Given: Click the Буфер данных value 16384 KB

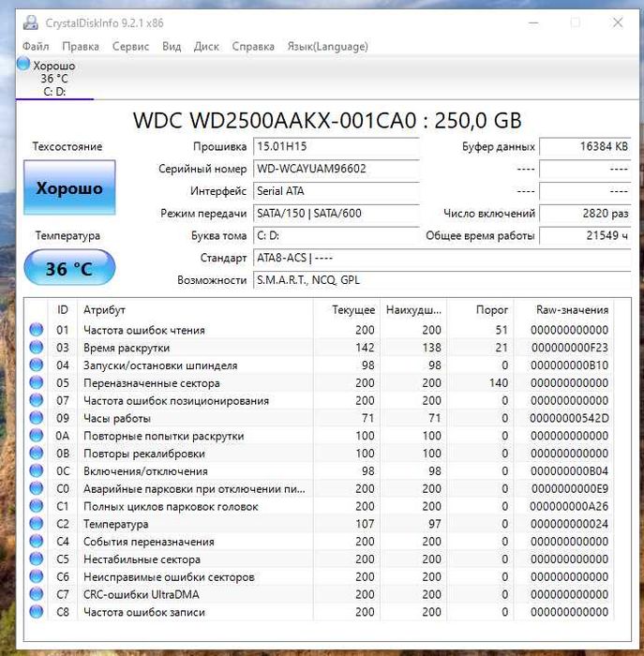Looking at the screenshot, I should coord(585,146).
